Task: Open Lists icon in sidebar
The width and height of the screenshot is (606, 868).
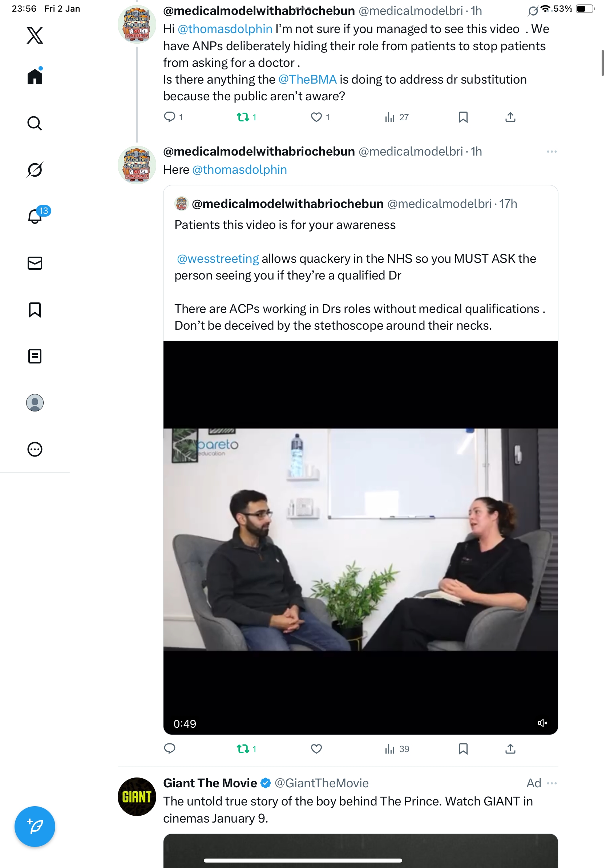Action: click(35, 356)
